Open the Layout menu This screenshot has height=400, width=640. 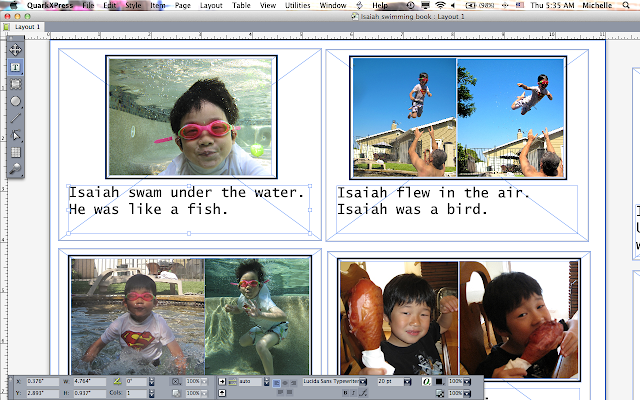coord(211,5)
